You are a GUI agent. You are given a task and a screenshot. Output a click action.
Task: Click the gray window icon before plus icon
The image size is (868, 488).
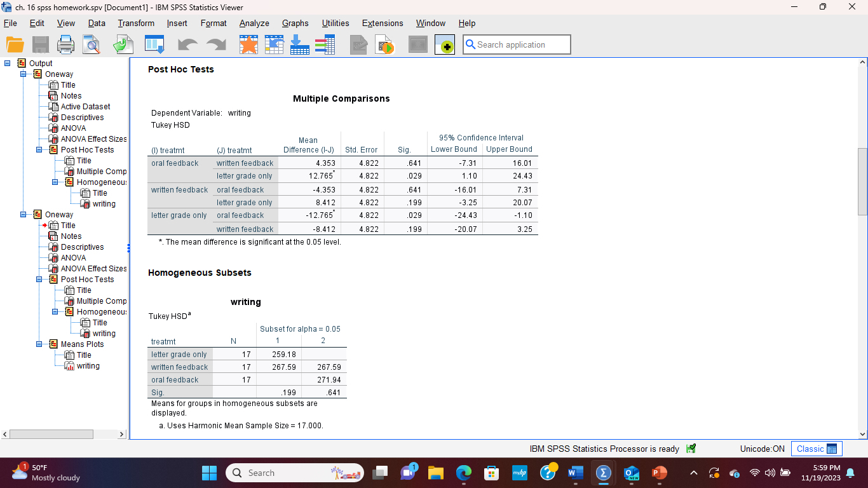pyautogui.click(x=418, y=44)
